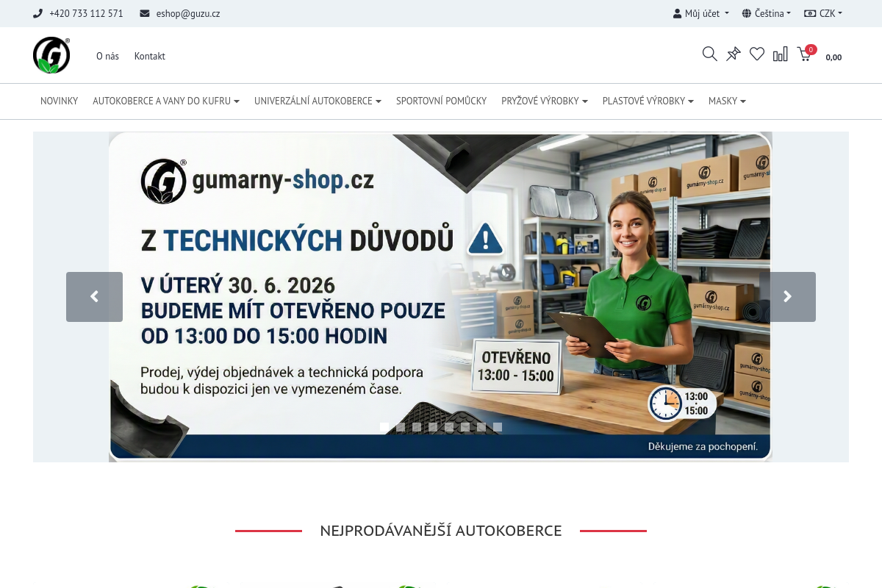Expand CZK currency dropdown
This screenshot has width=882, height=588.
823,13
